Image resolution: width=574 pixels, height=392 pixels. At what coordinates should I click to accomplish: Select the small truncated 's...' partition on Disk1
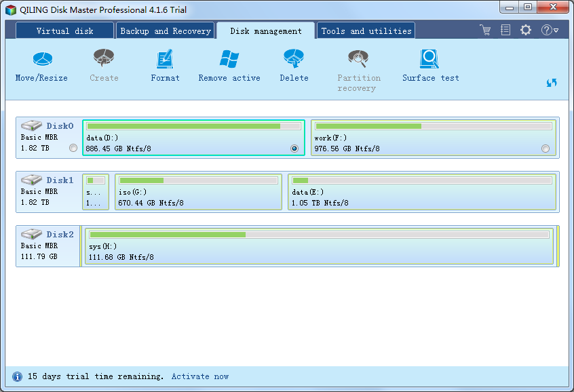96,192
